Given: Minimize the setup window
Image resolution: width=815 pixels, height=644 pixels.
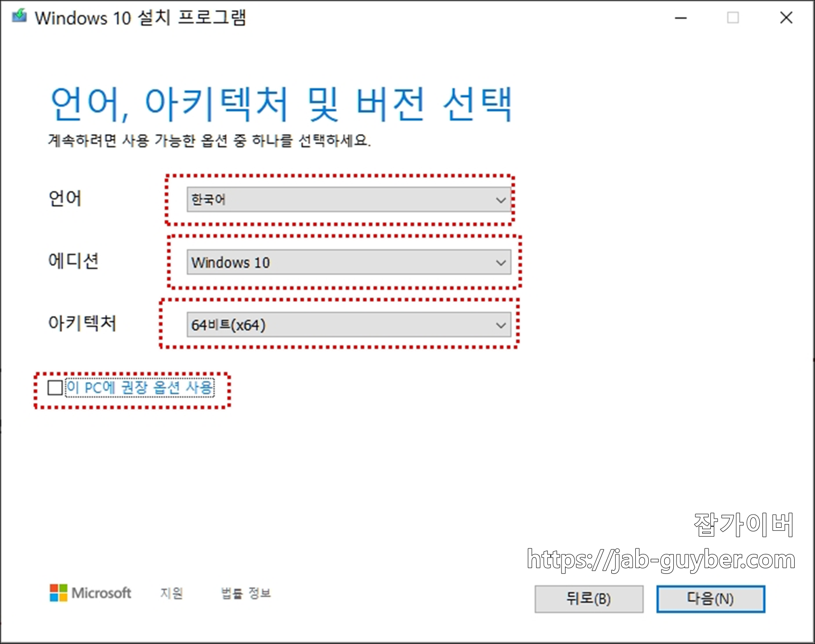Looking at the screenshot, I should click(x=681, y=18).
